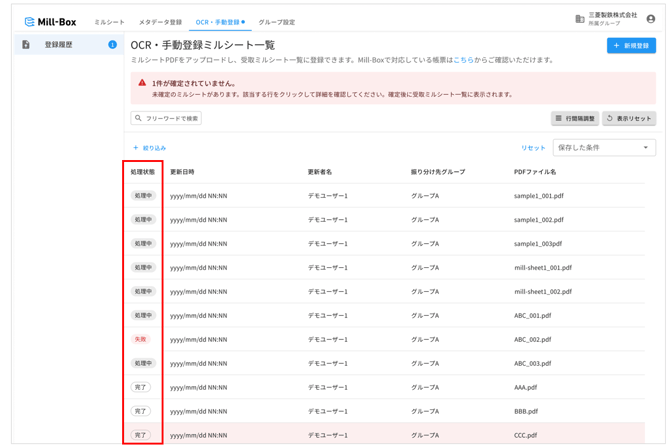The height and width of the screenshot is (447, 670).
Task: Click the Mill-Box logo
Action: (x=50, y=22)
